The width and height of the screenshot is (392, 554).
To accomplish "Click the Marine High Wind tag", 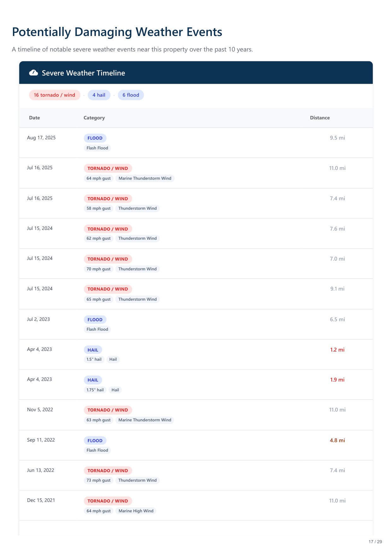I will point(136,511).
